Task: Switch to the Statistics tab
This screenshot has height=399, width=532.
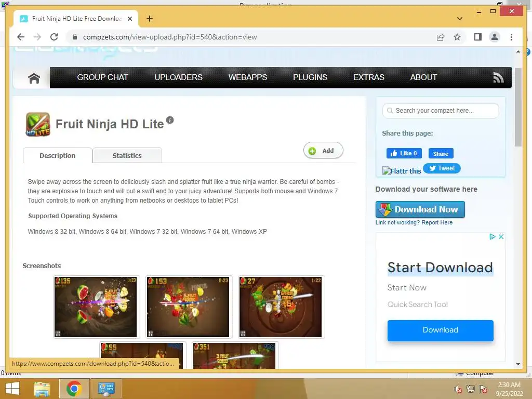Action: tap(127, 155)
